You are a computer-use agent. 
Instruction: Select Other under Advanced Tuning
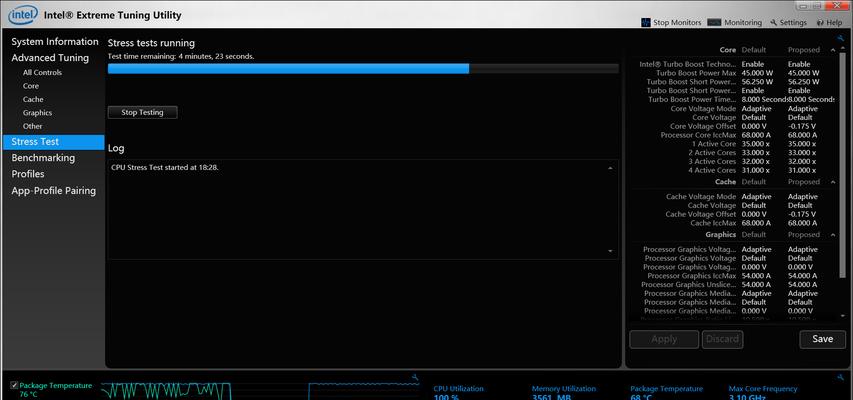click(33, 126)
